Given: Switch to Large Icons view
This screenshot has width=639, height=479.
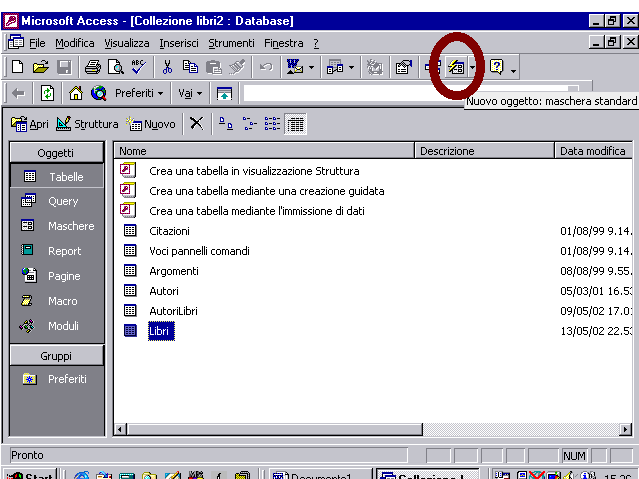Looking at the screenshot, I should tap(226, 124).
